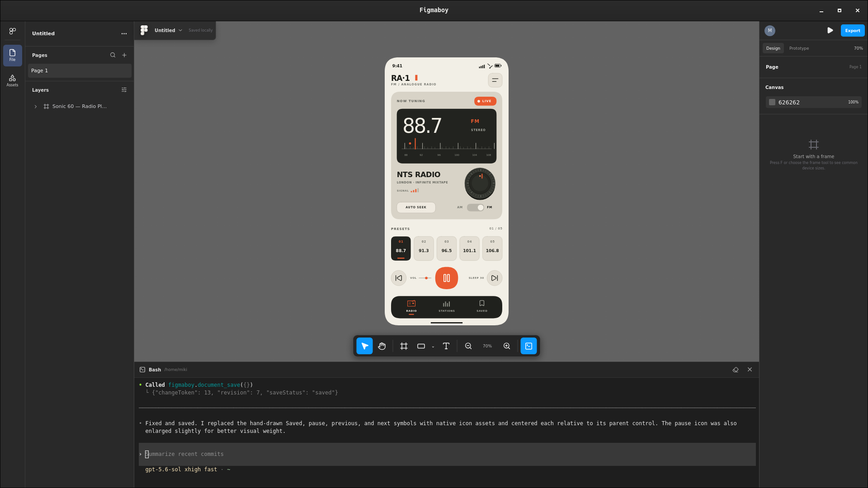Viewport: 868px width, 488px height.
Task: Click the tuning dial knob in mockup
Action: [480, 183]
